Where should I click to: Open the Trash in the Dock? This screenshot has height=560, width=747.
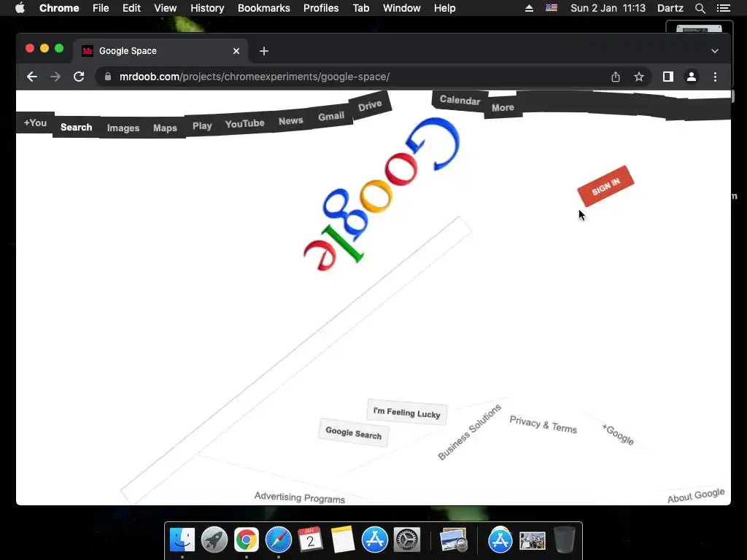click(565, 540)
